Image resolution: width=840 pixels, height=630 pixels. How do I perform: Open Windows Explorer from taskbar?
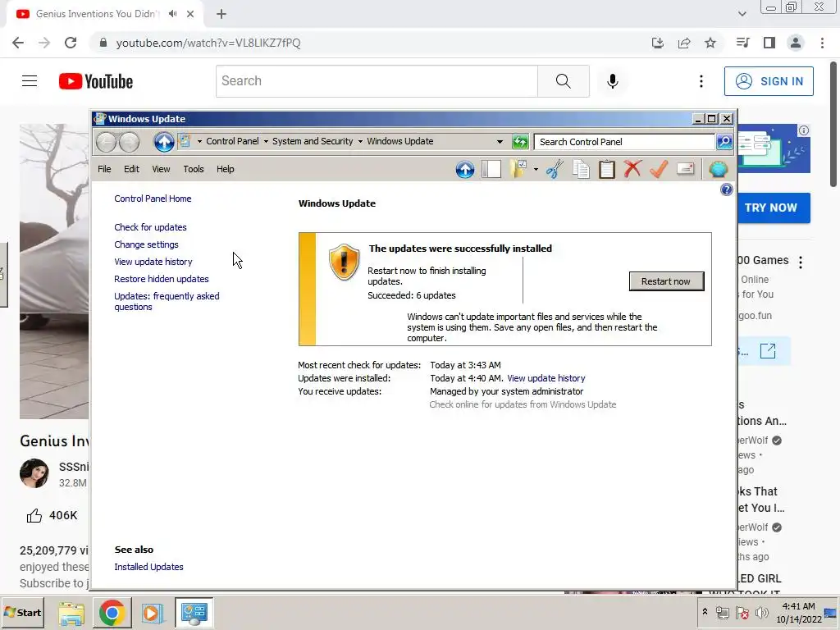(x=71, y=613)
